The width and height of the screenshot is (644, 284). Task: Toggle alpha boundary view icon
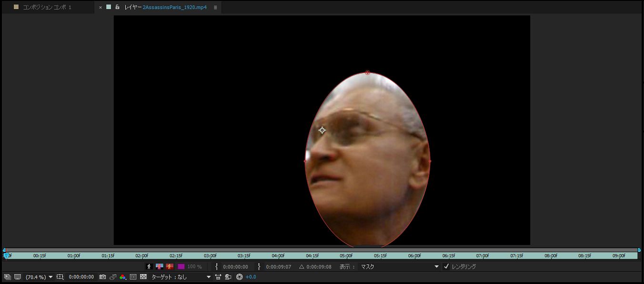160,267
